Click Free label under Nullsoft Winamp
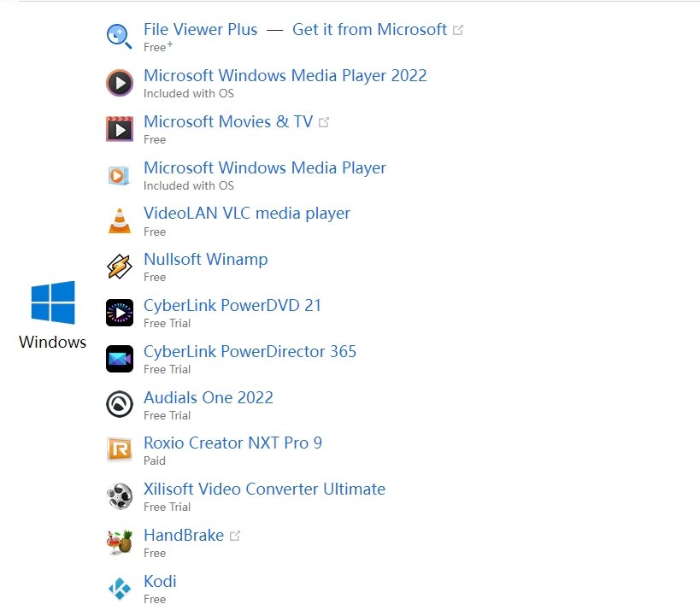This screenshot has height=610, width=700. (x=155, y=278)
